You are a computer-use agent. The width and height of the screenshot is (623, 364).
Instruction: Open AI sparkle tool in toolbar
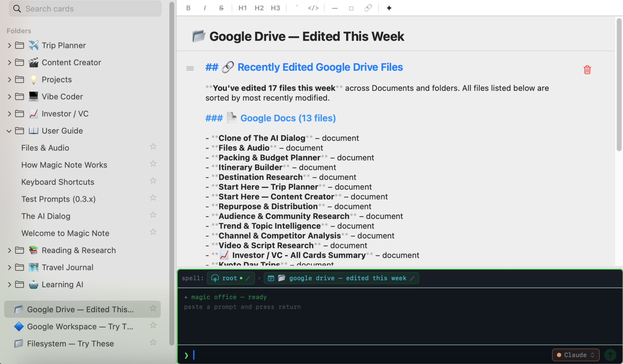click(389, 8)
